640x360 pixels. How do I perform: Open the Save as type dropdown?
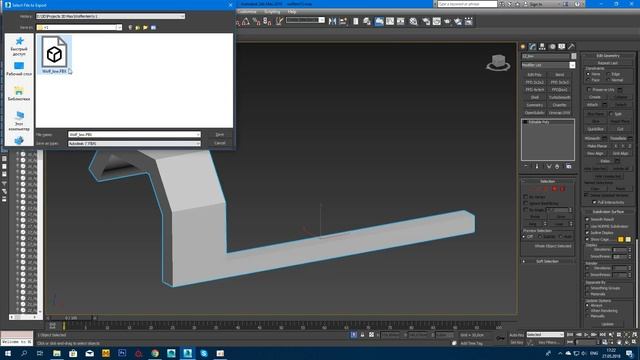click(x=198, y=143)
